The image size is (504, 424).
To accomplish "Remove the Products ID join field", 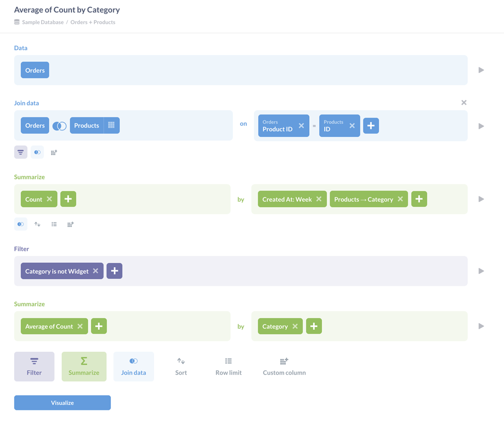I will click(x=352, y=126).
